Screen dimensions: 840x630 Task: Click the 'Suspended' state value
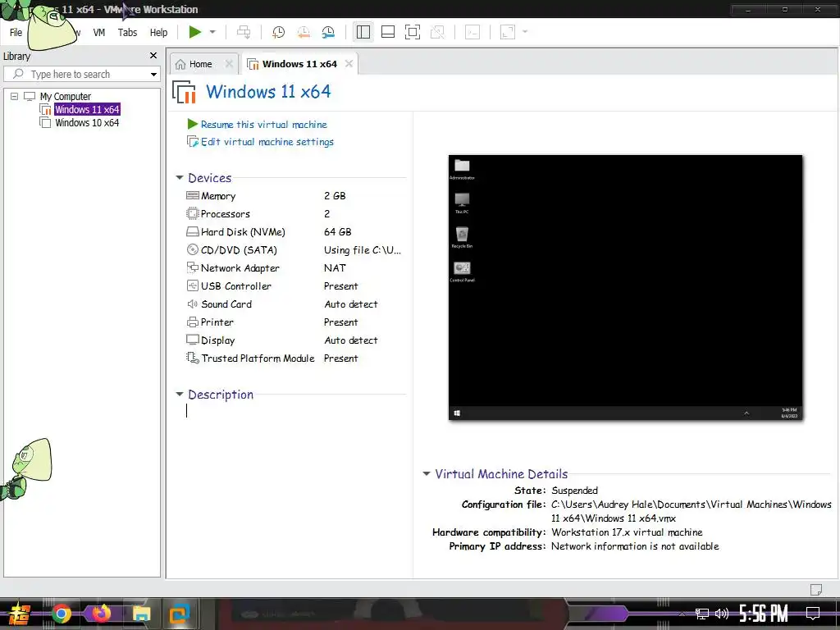pyautogui.click(x=574, y=491)
